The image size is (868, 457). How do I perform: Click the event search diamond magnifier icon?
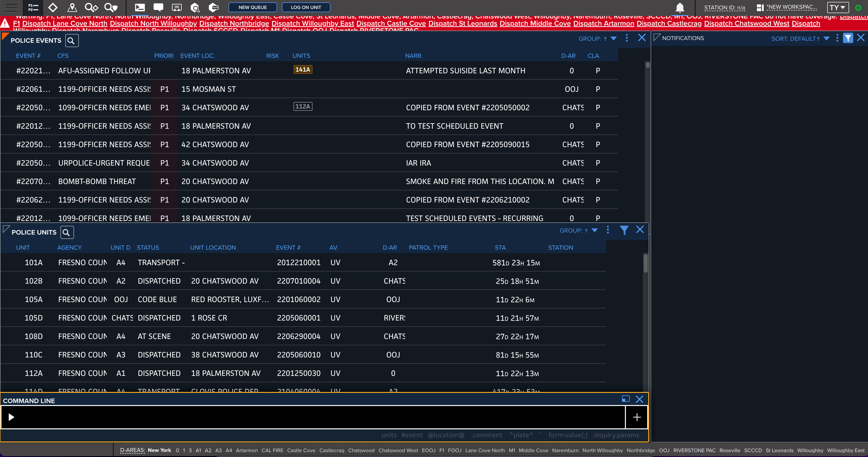pos(91,7)
